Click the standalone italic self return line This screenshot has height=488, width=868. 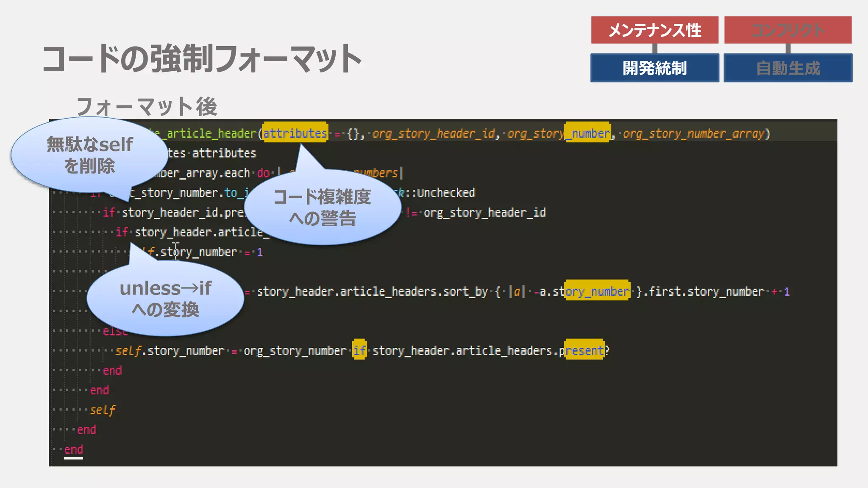(x=103, y=410)
